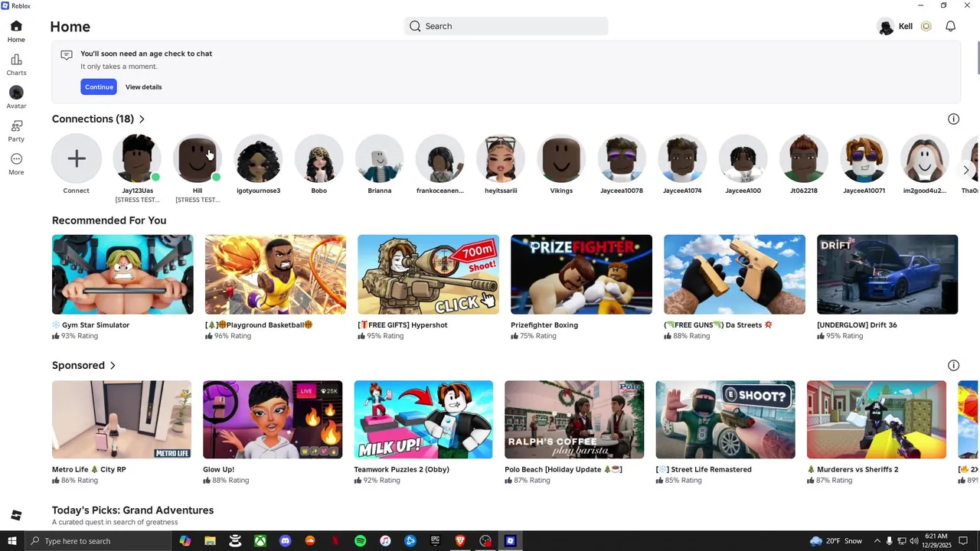980x551 pixels.
Task: Open the notifications bell
Action: (x=950, y=26)
